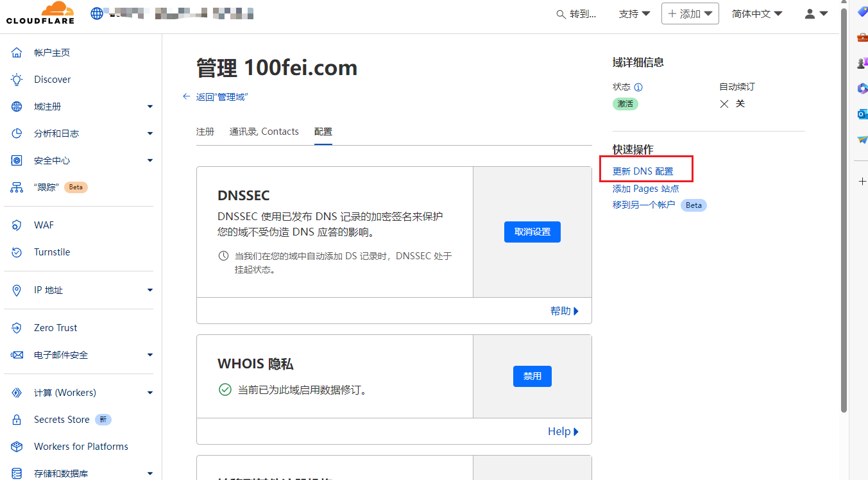Click the 状态 info circle icon
Viewport: 868px width, 480px height.
[x=638, y=87]
